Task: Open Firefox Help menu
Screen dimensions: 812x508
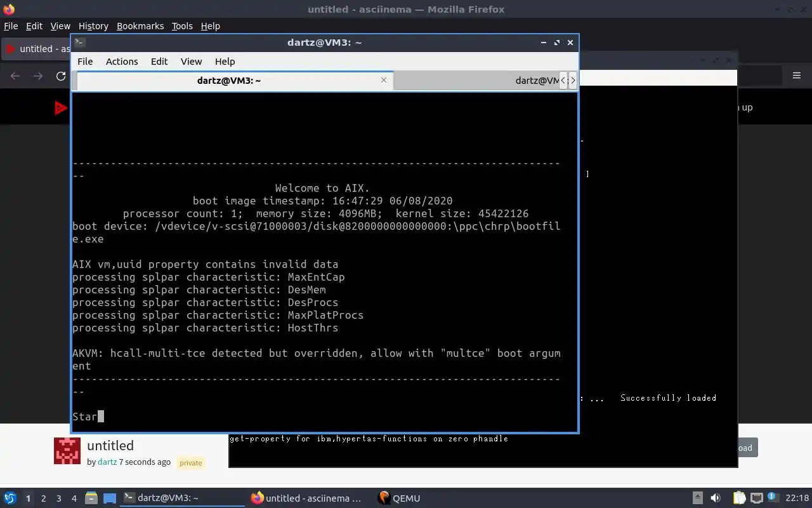Action: pyautogui.click(x=210, y=26)
